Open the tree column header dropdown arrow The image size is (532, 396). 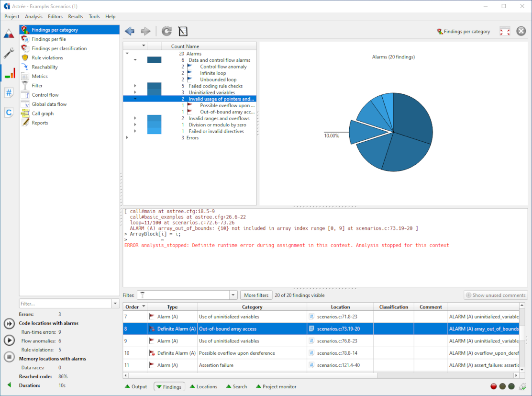144,45
